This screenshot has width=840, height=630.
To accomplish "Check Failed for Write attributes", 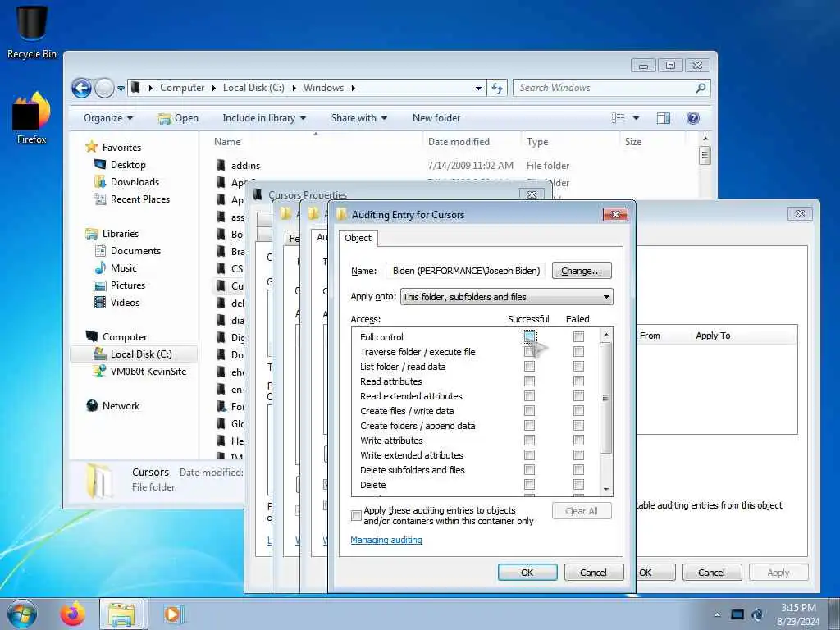I will (x=578, y=441).
